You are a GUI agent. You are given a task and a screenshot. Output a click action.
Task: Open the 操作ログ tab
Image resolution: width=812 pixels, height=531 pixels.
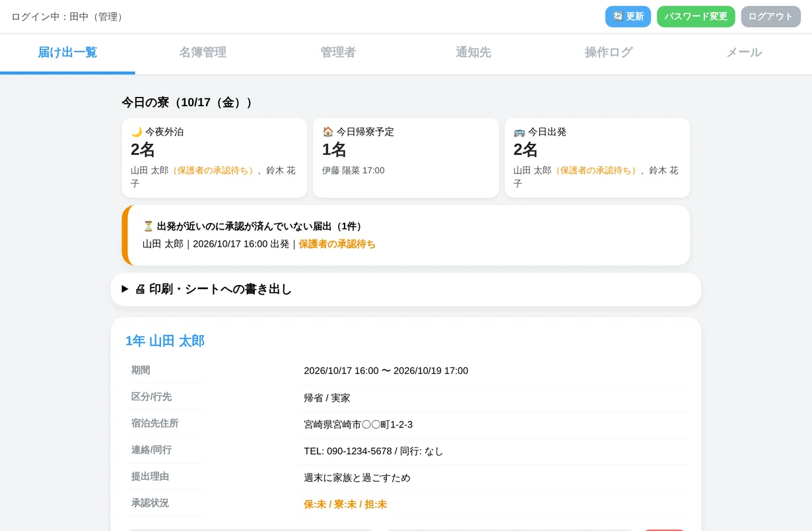click(x=609, y=53)
